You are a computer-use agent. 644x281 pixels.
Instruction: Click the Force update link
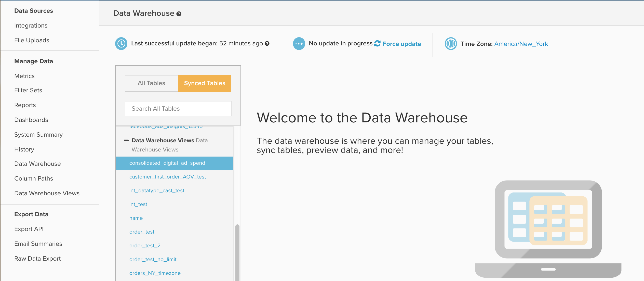tap(401, 44)
